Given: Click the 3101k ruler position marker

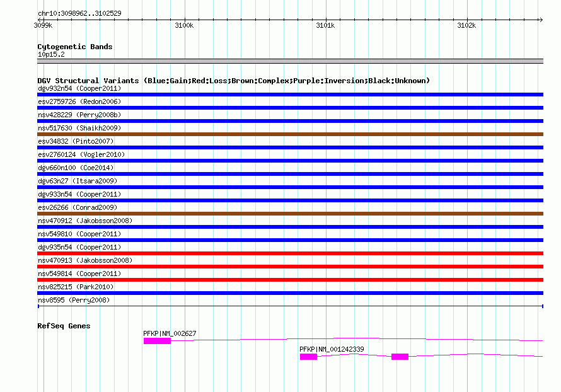Looking at the screenshot, I should pos(325,26).
